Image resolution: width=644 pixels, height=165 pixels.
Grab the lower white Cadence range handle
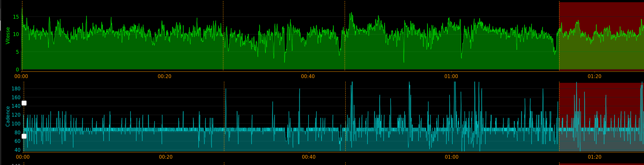coord(24,136)
